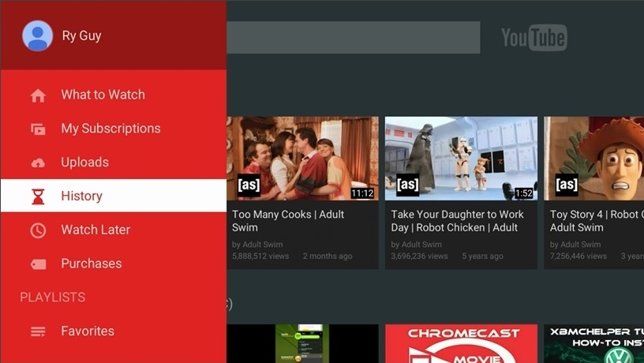
Task: Click the Adult Swim logo on Too Many Cooks thumbnail
Action: tap(249, 185)
